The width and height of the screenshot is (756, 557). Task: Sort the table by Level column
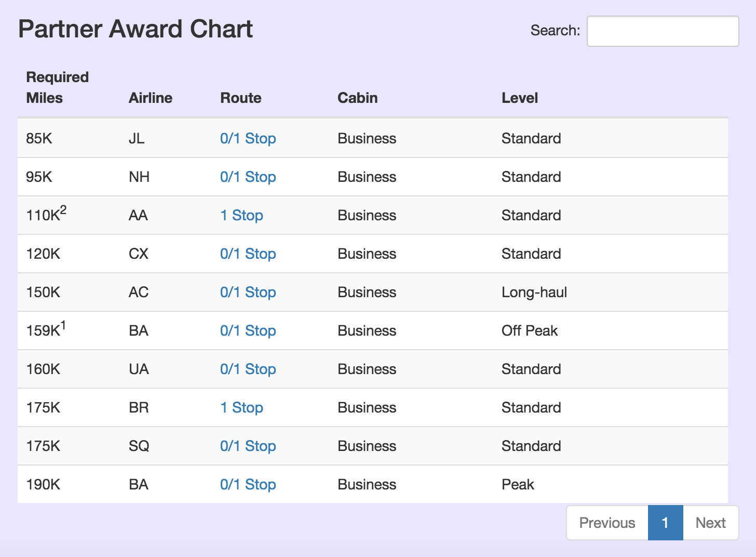point(520,98)
